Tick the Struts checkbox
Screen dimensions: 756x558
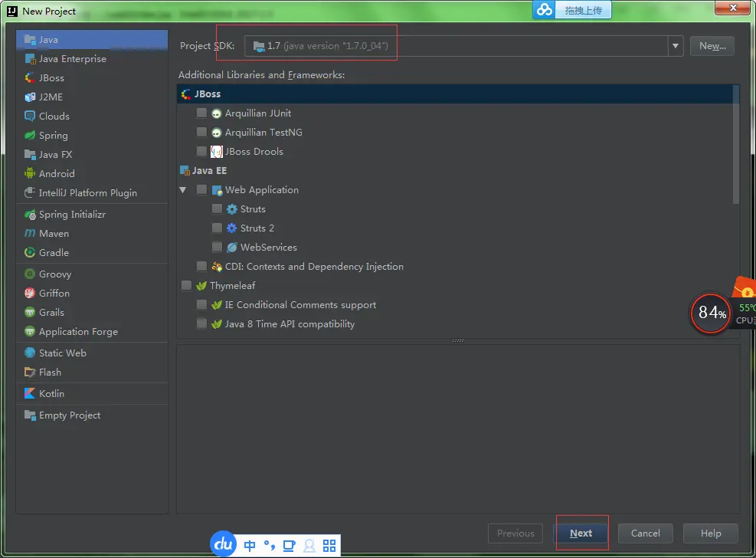[x=217, y=208]
